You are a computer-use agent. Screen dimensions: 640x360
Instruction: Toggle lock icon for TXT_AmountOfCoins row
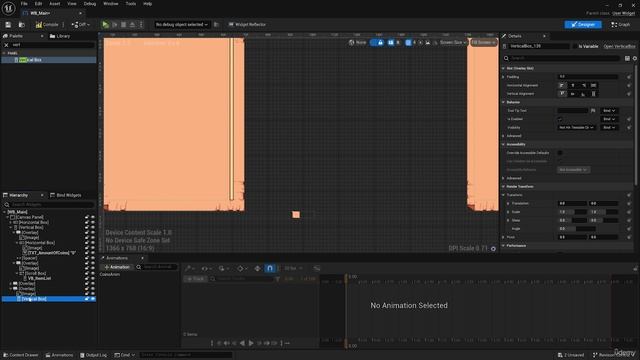(x=87, y=253)
